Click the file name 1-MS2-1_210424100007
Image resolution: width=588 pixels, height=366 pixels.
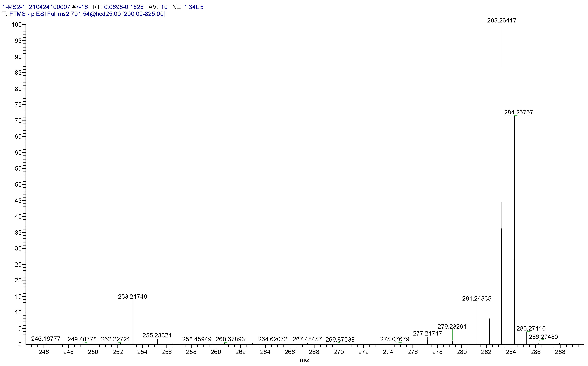click(x=36, y=7)
